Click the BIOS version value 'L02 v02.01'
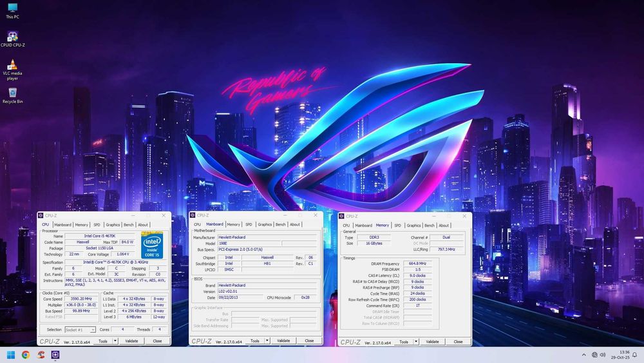644x363 pixels. pos(267,291)
